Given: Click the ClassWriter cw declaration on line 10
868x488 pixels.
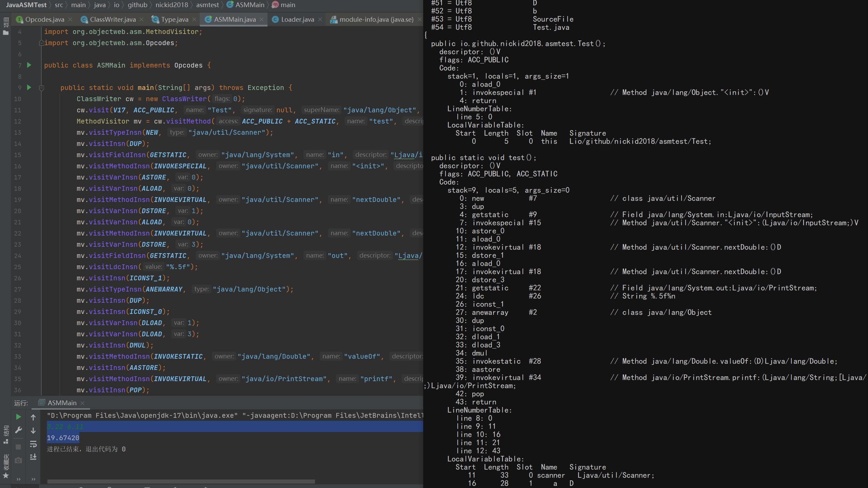Looking at the screenshot, I should pos(161,99).
